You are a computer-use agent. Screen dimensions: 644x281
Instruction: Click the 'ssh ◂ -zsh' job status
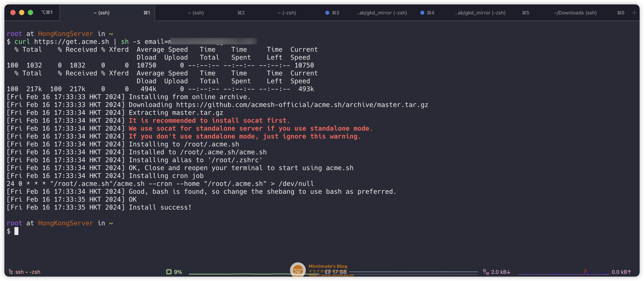tap(28, 272)
